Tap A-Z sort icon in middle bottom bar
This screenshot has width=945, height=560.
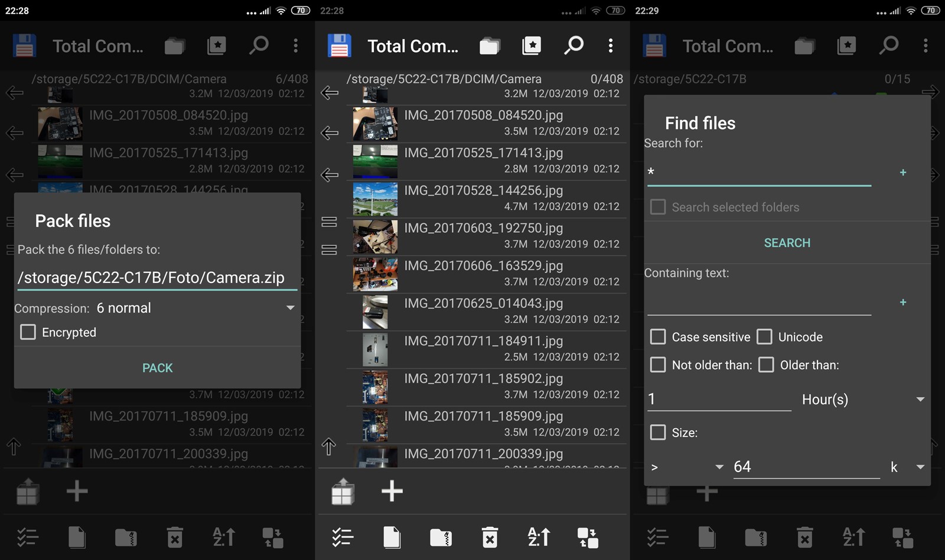pyautogui.click(x=539, y=537)
